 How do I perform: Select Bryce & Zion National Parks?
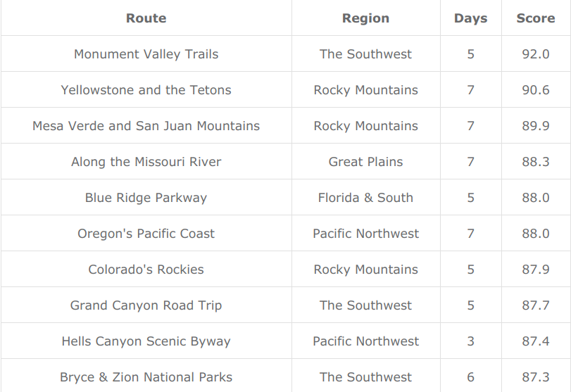click(x=146, y=377)
